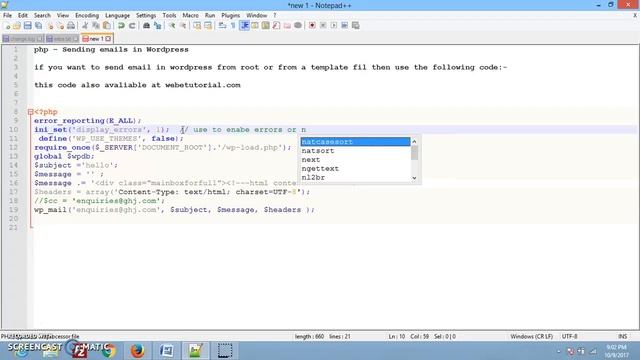The image size is (640, 360).
Task: Open the Plugins menu
Action: 231,16
